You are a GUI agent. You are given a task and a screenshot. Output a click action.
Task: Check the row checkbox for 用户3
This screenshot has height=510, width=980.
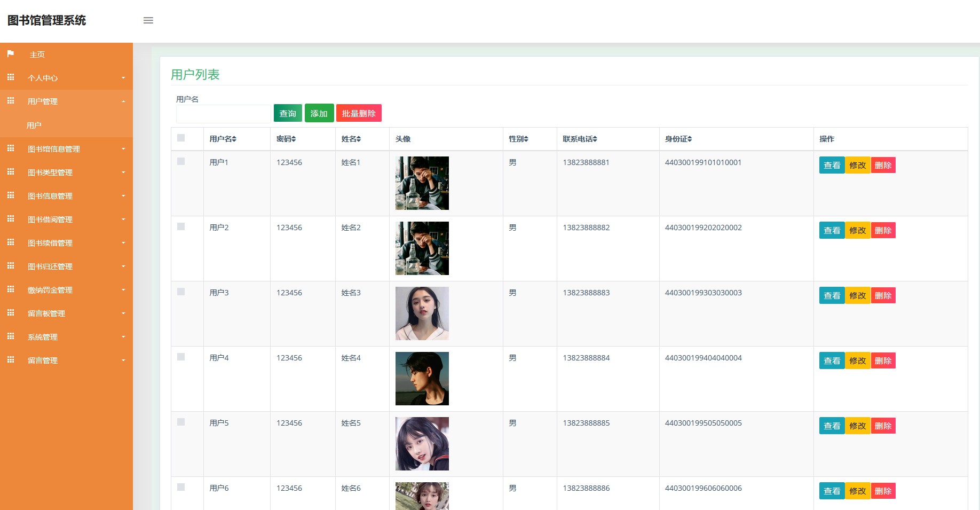(x=181, y=292)
